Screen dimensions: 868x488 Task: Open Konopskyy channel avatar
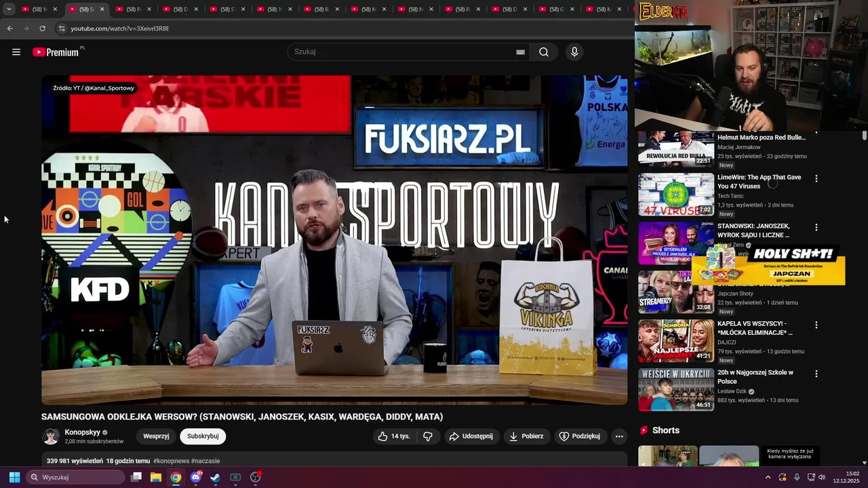point(51,436)
